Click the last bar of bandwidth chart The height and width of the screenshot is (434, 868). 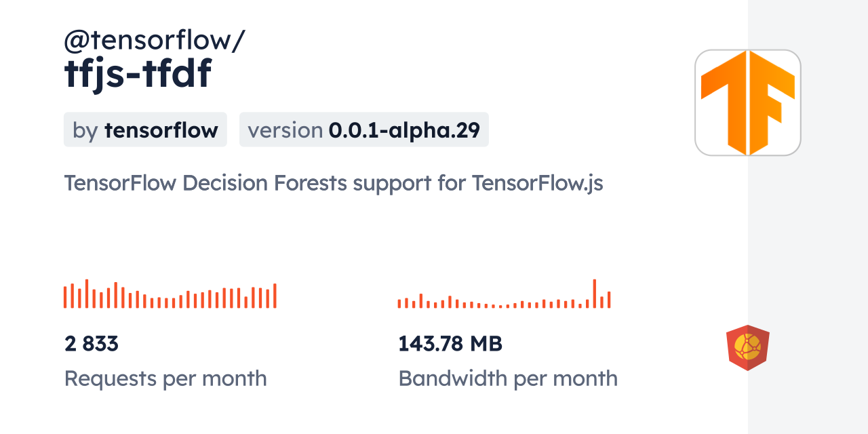click(x=609, y=300)
